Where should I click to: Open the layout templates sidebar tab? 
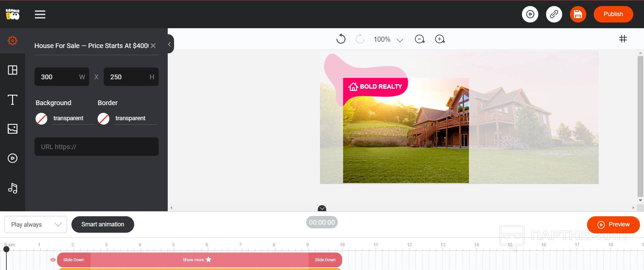coord(13,70)
